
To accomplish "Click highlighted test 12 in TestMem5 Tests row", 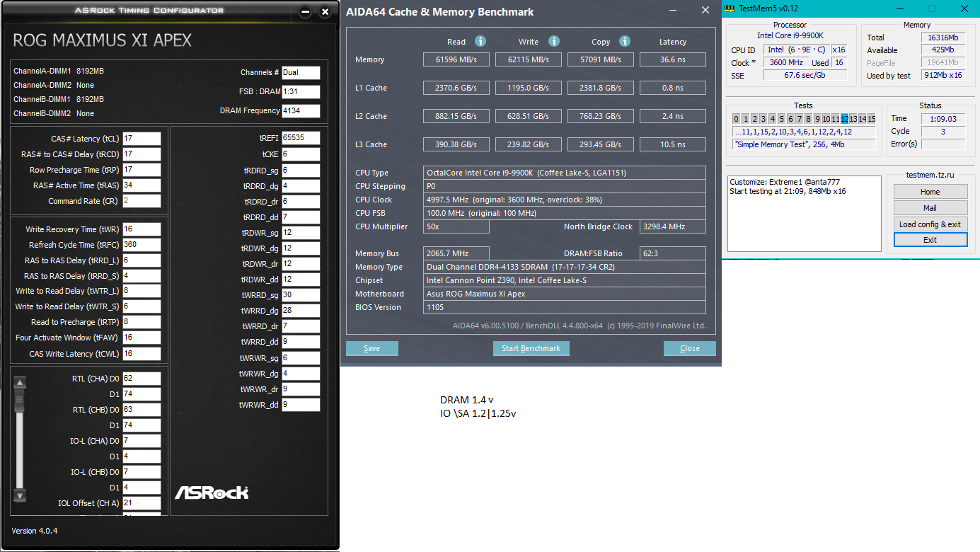I will tap(844, 119).
